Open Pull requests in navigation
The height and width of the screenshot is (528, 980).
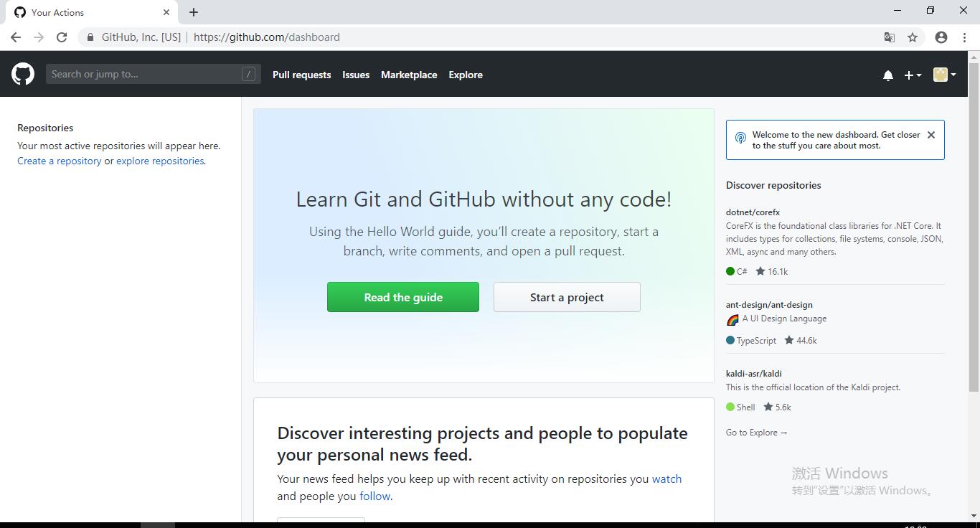(x=301, y=75)
